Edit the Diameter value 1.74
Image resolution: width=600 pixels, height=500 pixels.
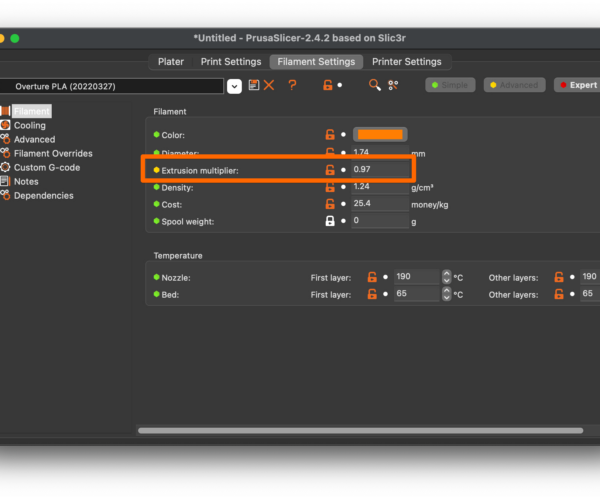click(380, 151)
